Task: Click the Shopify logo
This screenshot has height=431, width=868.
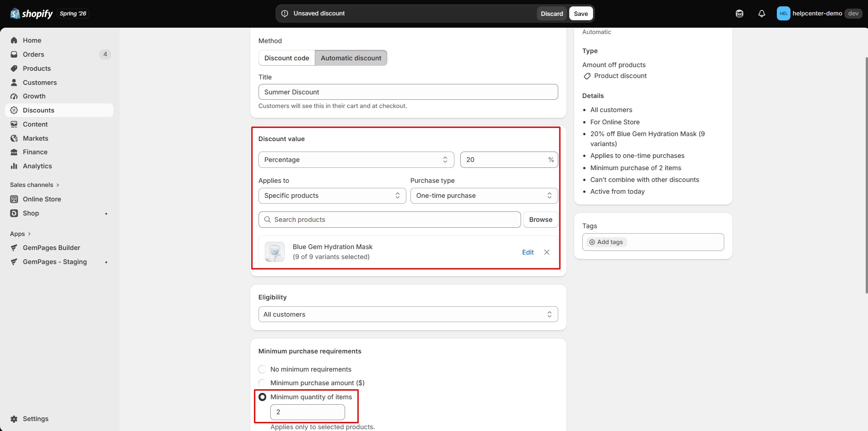Action: pyautogui.click(x=31, y=14)
